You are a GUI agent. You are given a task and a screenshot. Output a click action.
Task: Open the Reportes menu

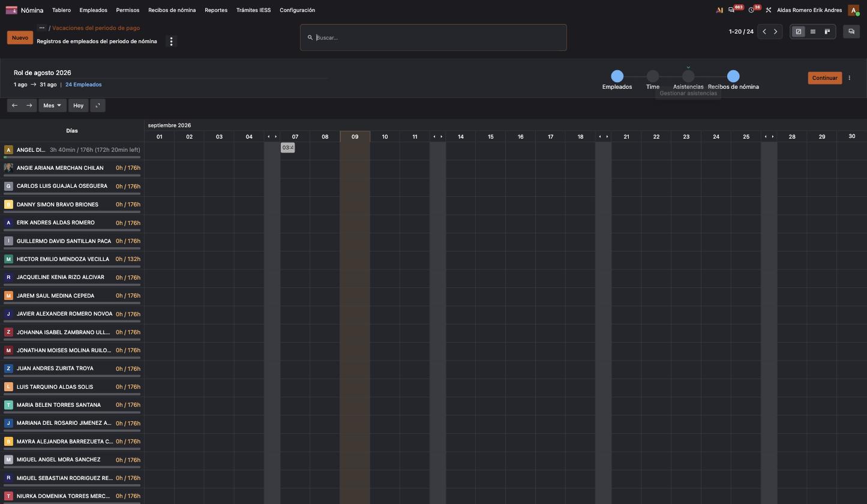(x=216, y=10)
